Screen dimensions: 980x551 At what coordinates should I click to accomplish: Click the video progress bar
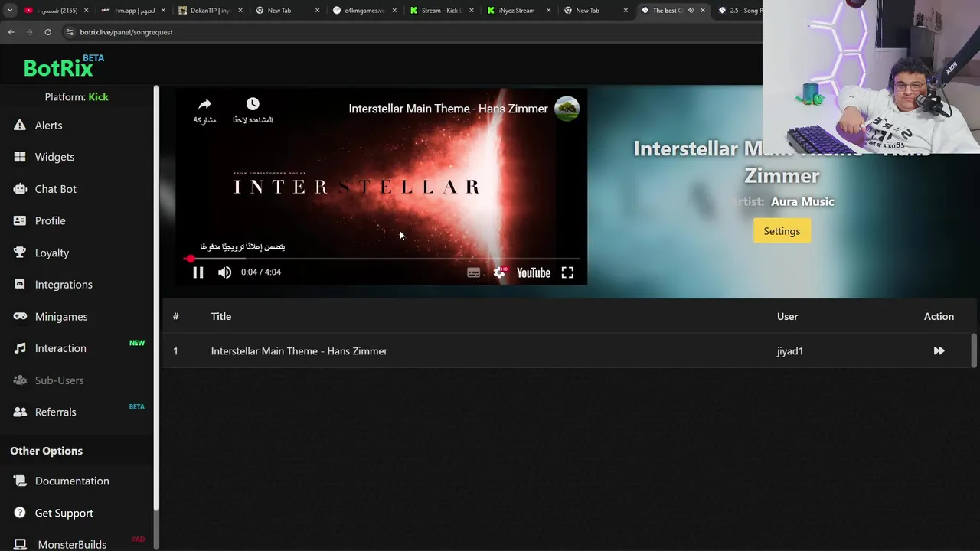(381, 259)
